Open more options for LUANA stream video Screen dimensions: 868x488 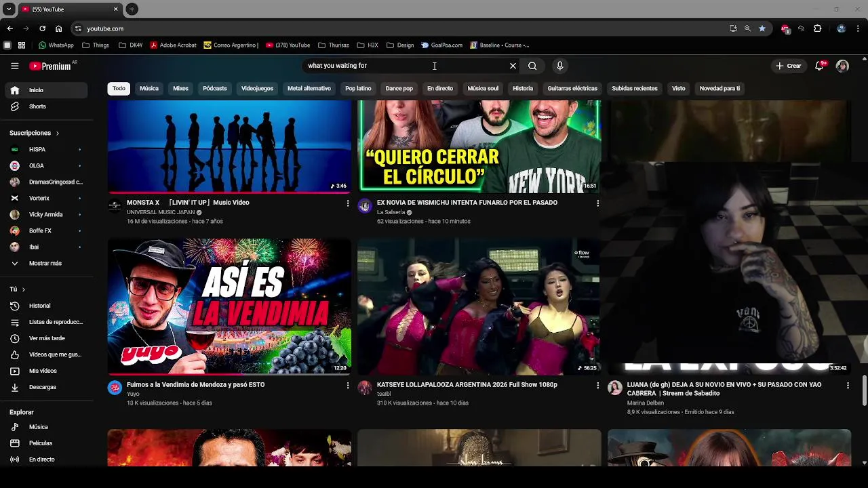coord(848,385)
